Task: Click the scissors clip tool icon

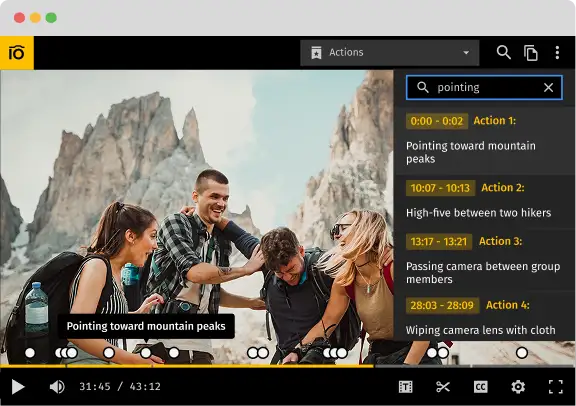Action: coord(443,387)
